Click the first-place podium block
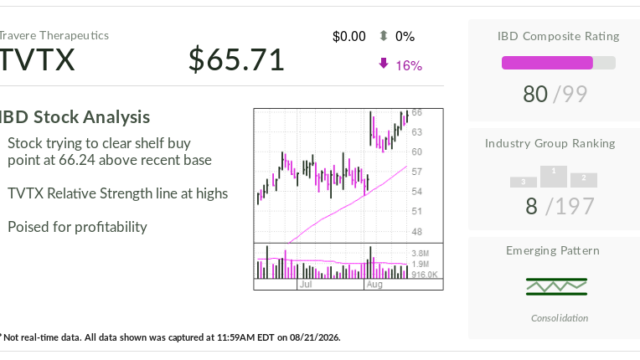This screenshot has width=640, height=360. point(553,176)
